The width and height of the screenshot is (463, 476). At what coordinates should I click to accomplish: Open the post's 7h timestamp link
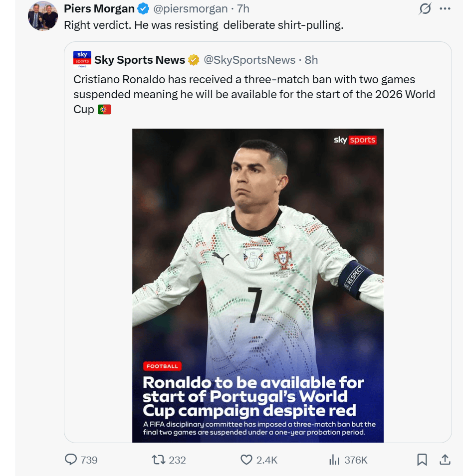click(243, 9)
